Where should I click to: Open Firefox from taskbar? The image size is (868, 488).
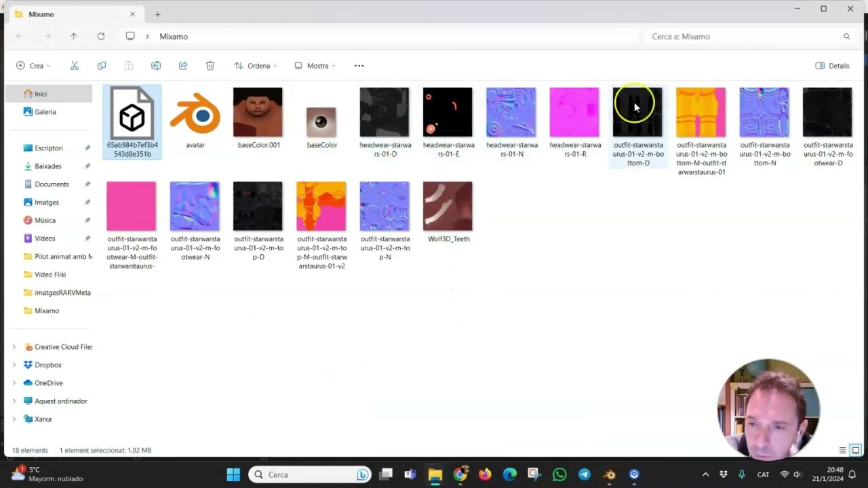coord(485,474)
